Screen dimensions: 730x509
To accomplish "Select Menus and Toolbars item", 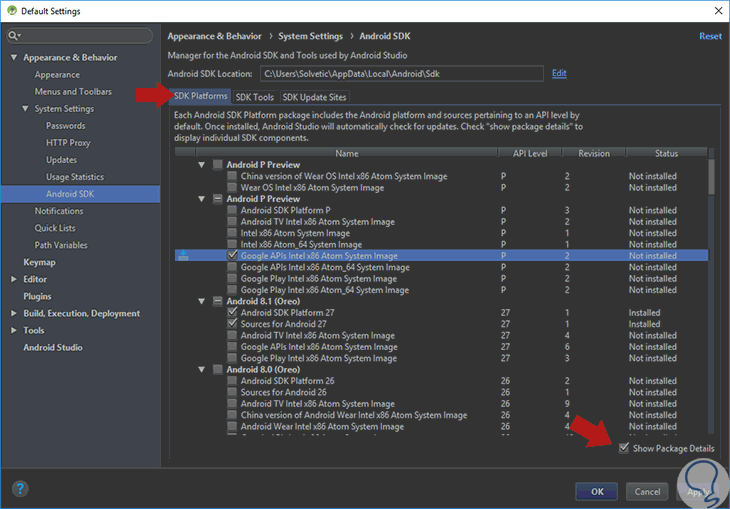I will (73, 91).
